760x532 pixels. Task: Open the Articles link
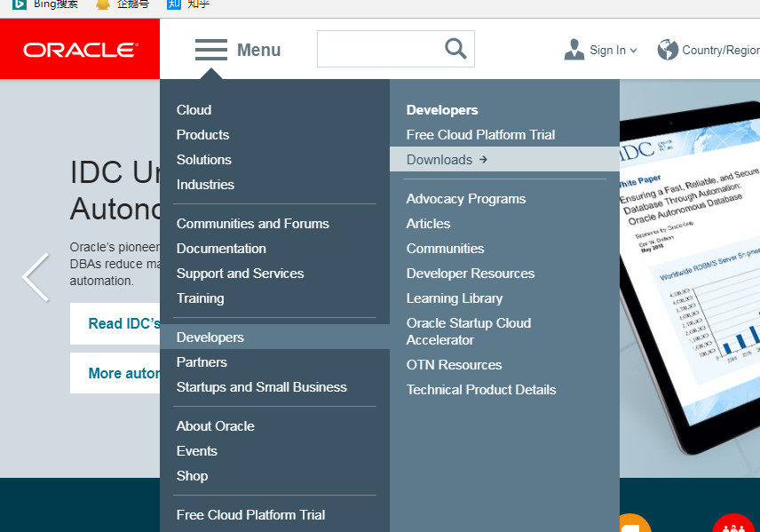[429, 224]
